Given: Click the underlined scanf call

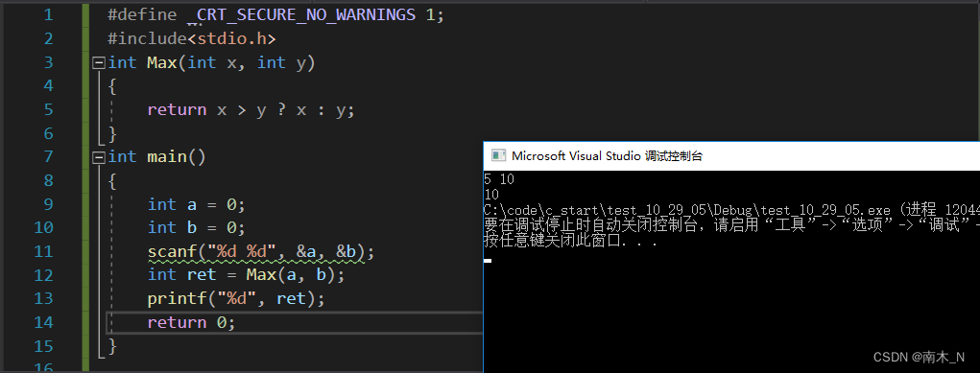Looking at the screenshot, I should pyautogui.click(x=261, y=252).
